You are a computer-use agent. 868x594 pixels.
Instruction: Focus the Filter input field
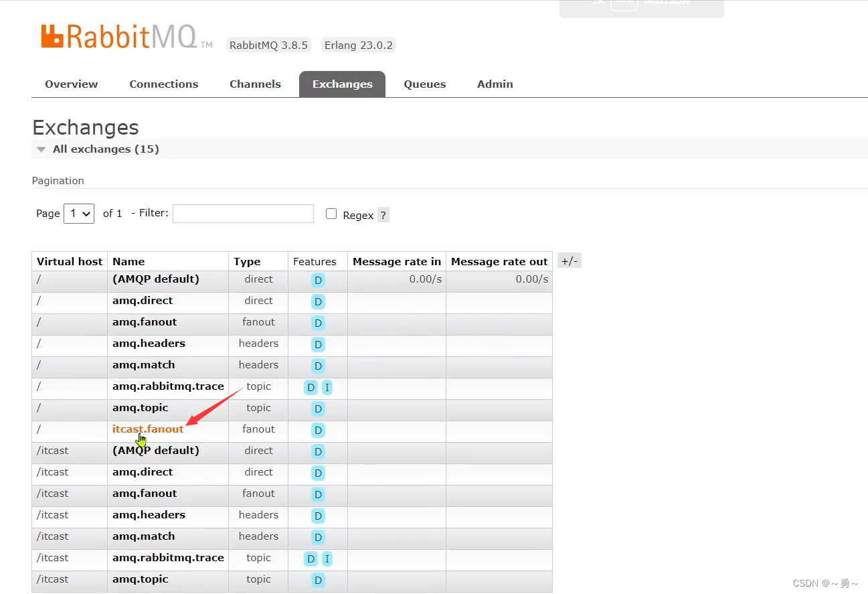pyautogui.click(x=243, y=214)
